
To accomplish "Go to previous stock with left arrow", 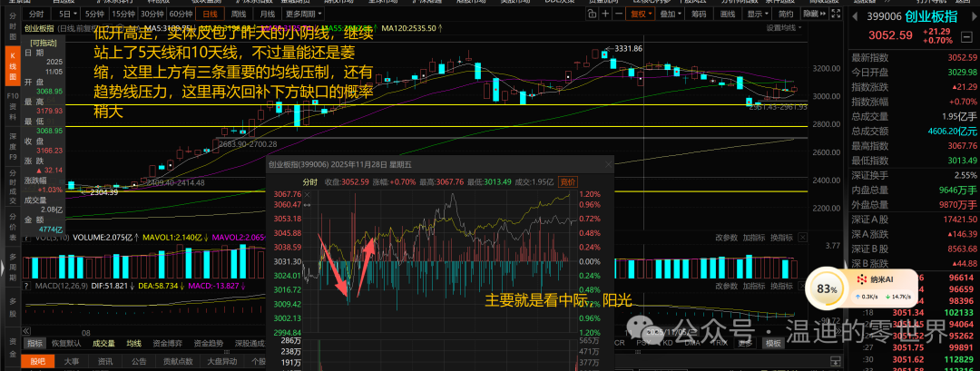I will pos(855,17).
